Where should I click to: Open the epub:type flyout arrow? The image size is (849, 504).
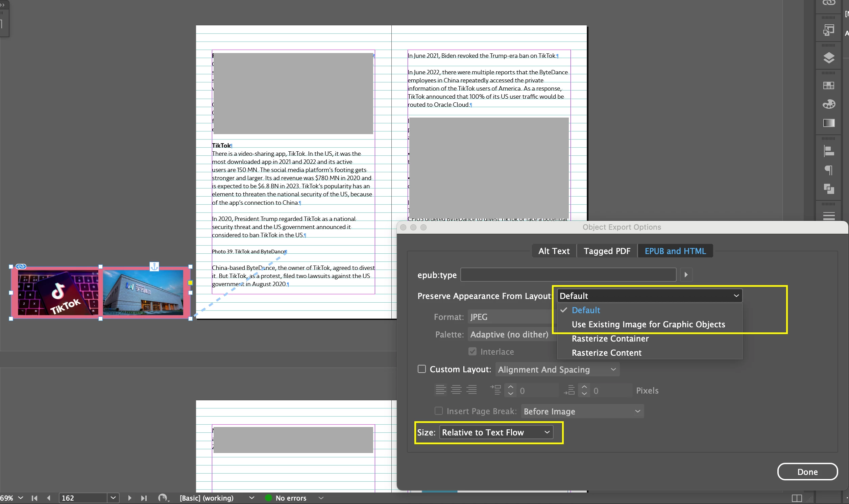(686, 275)
